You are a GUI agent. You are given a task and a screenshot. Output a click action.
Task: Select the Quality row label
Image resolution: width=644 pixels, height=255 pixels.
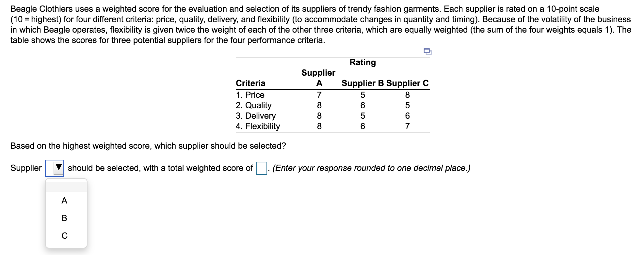pos(253,105)
